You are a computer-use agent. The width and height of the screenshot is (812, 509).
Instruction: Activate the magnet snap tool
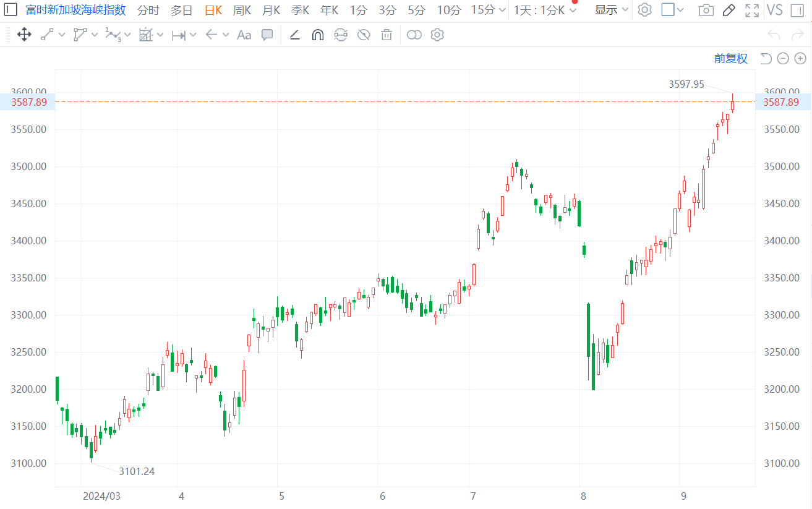click(x=317, y=35)
